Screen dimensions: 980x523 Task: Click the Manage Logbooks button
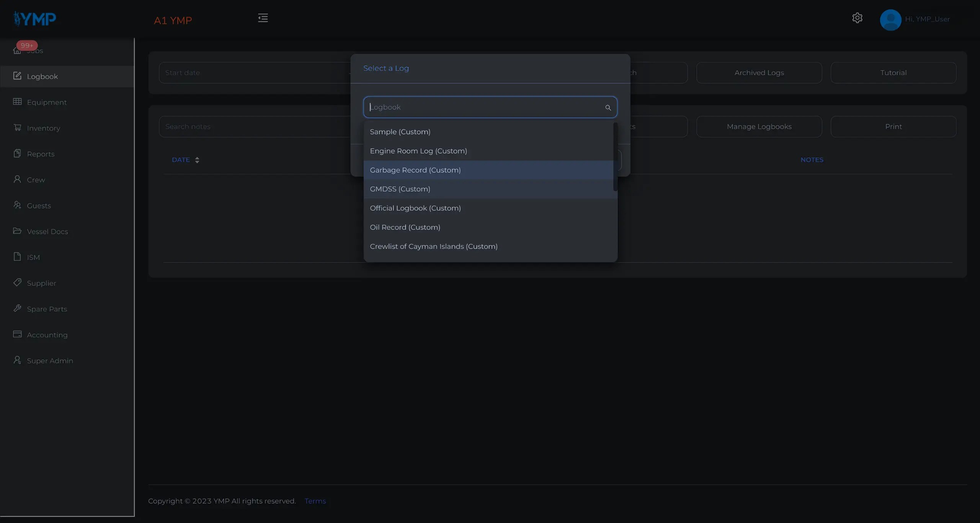coord(759,127)
